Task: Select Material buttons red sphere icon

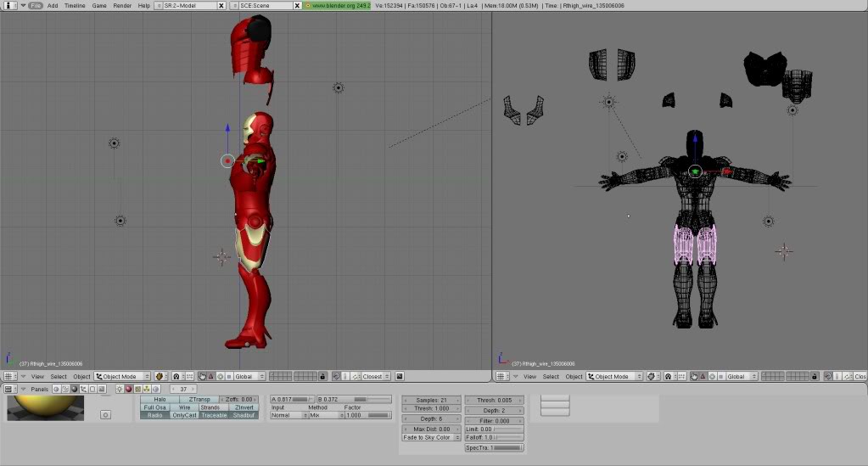Action: 129,389
